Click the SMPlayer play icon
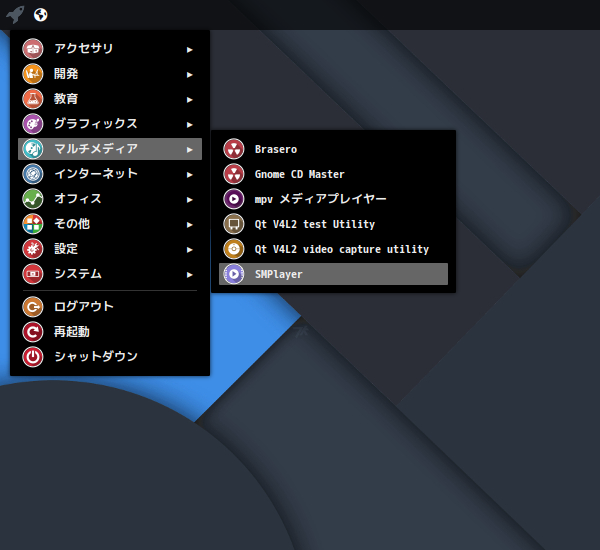Image resolution: width=600 pixels, height=550 pixels. click(234, 274)
